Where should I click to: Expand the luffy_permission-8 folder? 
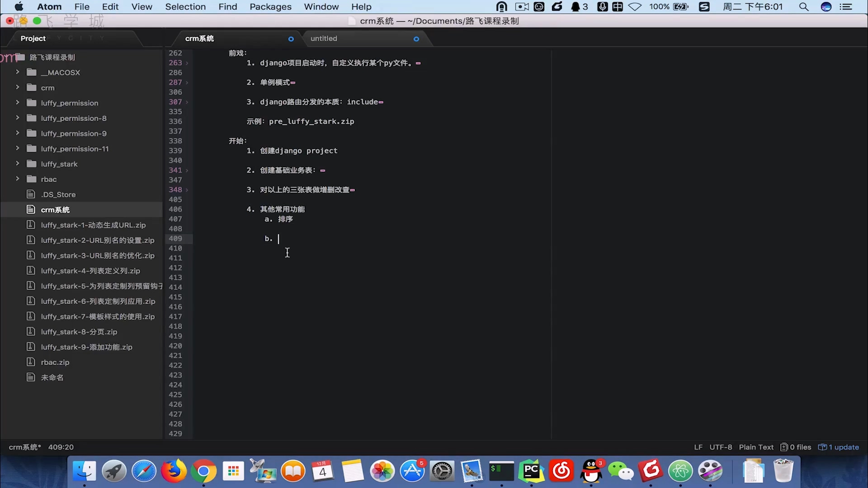pyautogui.click(x=18, y=118)
